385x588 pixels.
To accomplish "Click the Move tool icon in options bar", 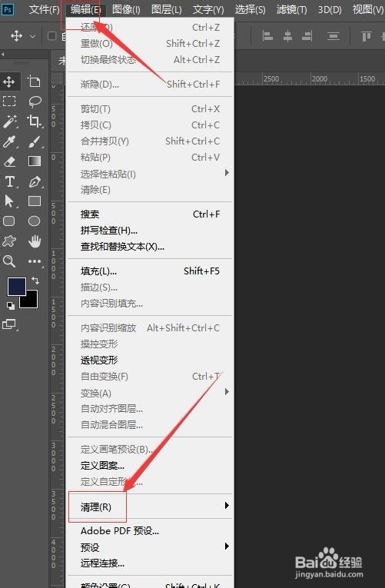I will pyautogui.click(x=16, y=36).
